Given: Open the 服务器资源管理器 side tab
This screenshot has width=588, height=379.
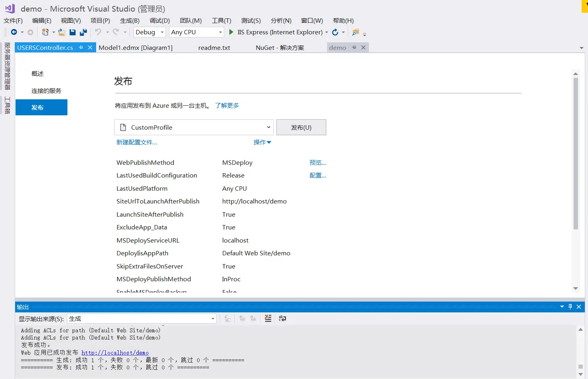Looking at the screenshot, I should (7, 66).
